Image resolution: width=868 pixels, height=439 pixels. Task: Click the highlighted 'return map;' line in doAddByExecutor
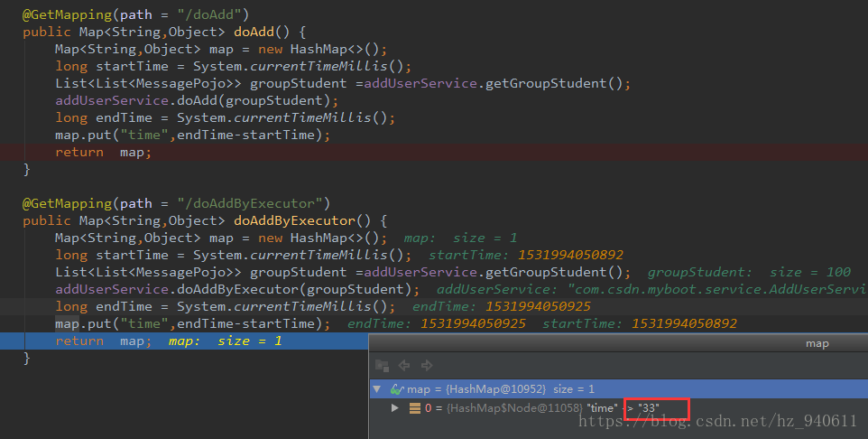coord(184,341)
